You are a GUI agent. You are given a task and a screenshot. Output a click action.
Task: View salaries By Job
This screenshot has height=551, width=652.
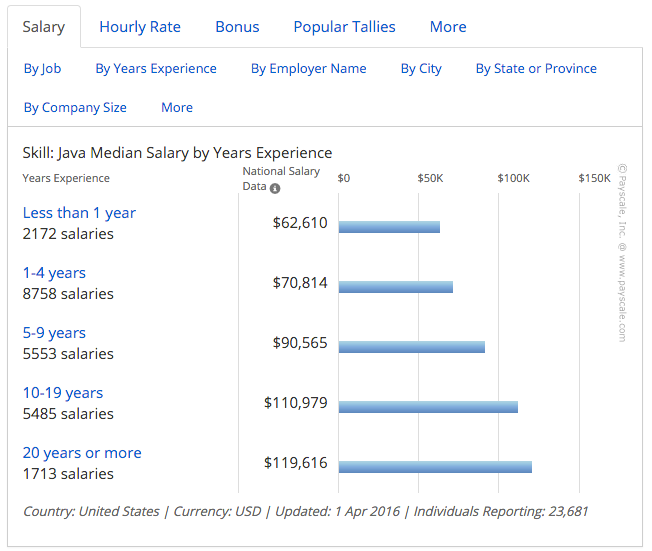(42, 69)
